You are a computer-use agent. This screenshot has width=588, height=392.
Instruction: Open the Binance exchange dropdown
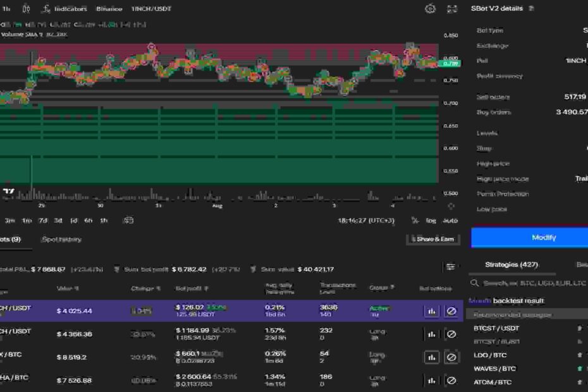[x=109, y=9]
